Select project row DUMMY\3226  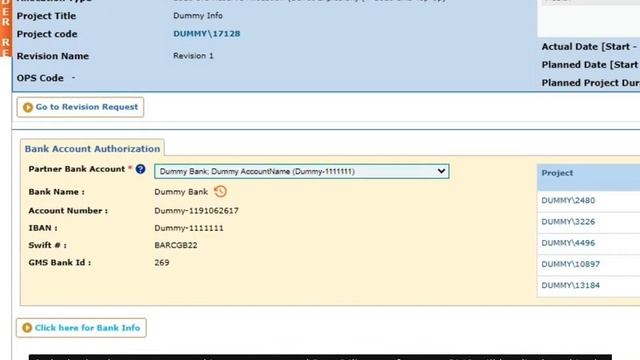point(589,222)
